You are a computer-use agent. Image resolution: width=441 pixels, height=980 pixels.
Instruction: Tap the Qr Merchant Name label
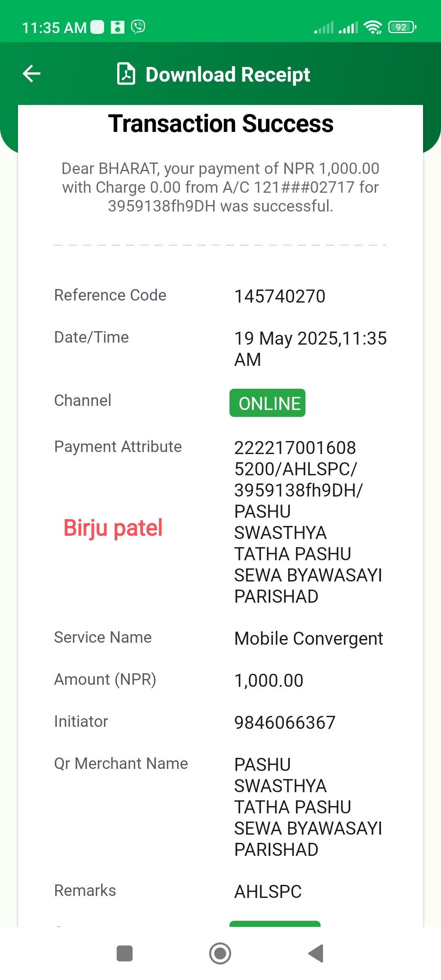121,764
